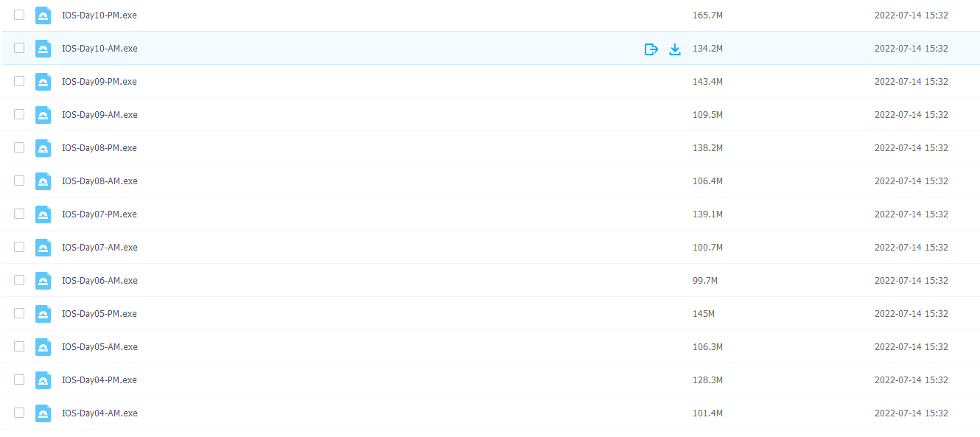Image resolution: width=980 pixels, height=437 pixels.
Task: Click the file name IOS-Day09-AM.exe
Action: click(x=99, y=114)
